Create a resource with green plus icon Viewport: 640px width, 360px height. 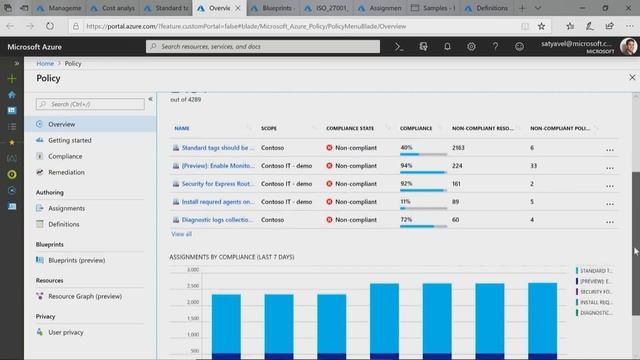pos(12,78)
